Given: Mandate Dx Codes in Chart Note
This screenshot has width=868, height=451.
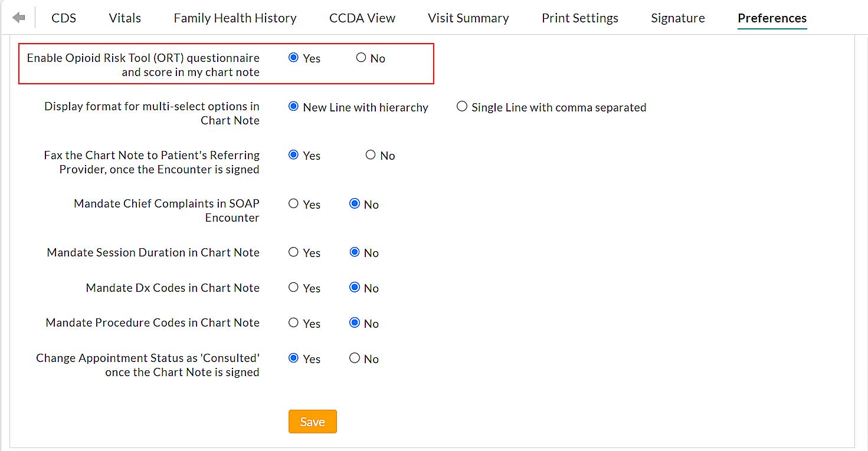Looking at the screenshot, I should click(x=293, y=287).
